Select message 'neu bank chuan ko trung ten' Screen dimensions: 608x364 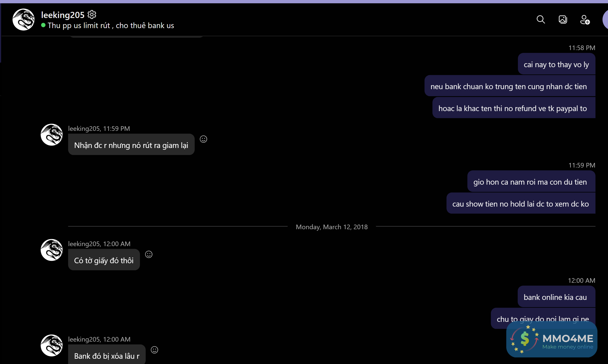508,86
